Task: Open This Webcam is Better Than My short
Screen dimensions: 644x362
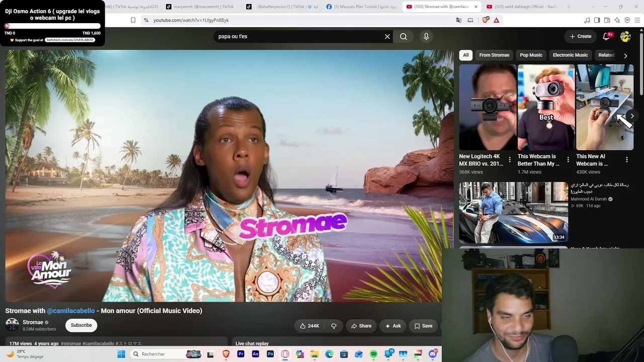Action: click(546, 107)
